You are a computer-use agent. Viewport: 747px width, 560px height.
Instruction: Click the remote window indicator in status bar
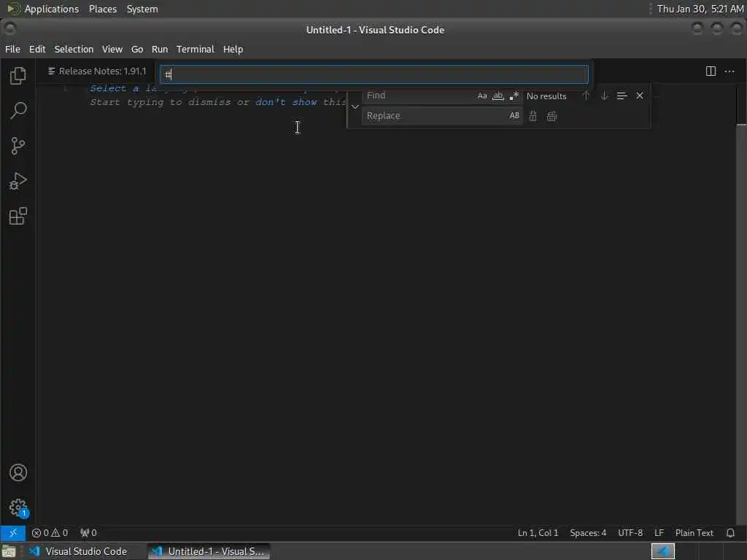[13, 533]
